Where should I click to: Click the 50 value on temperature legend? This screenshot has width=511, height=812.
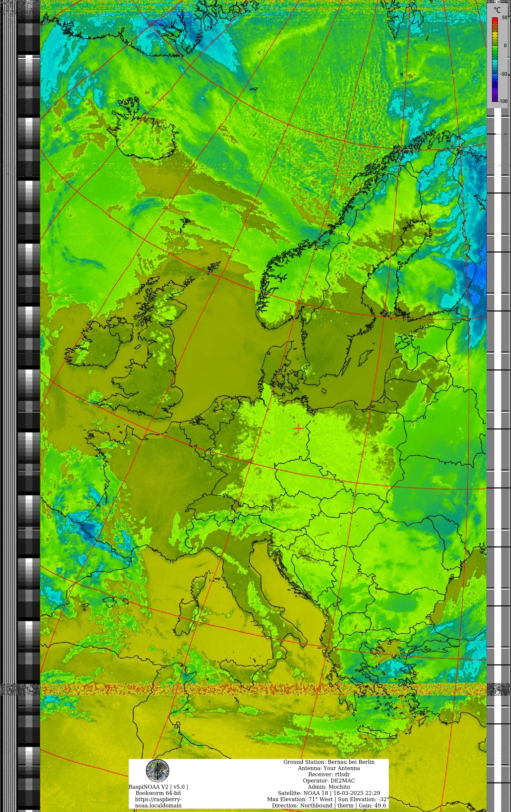tap(504, 18)
